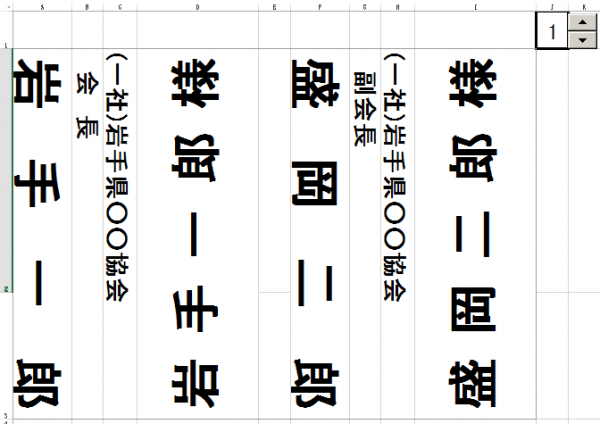600x424 pixels.
Task: Select column B header
Action: [x=87, y=7]
